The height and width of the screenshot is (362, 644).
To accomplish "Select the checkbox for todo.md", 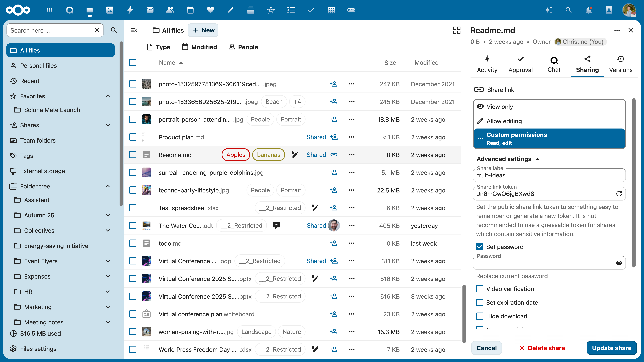I will [x=133, y=243].
